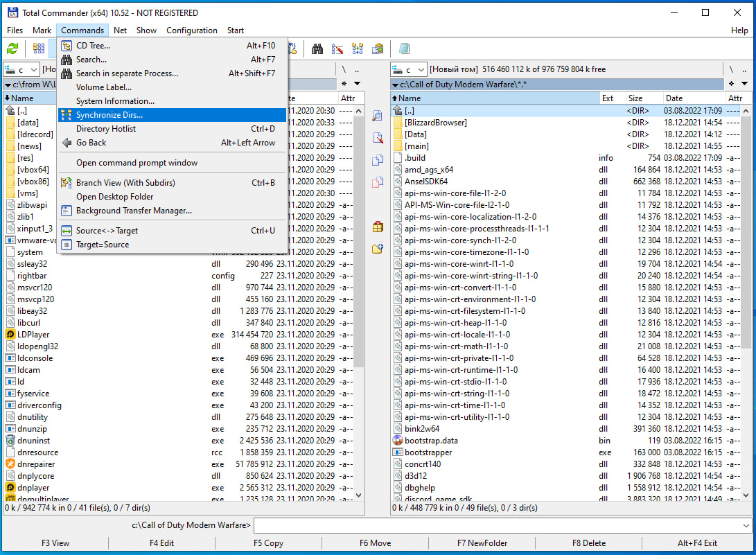Open the Configuration menu
Screen dimensions: 756x555
pos(192,30)
